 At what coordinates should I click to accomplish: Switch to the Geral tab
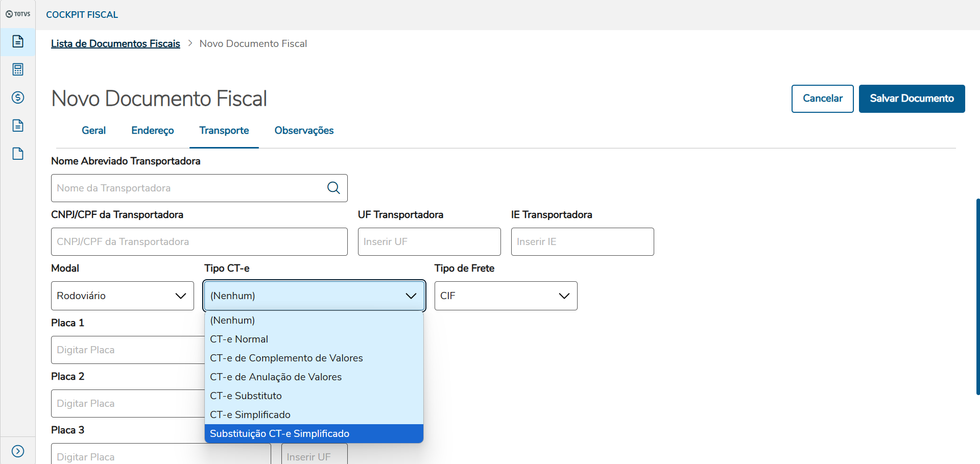(94, 130)
